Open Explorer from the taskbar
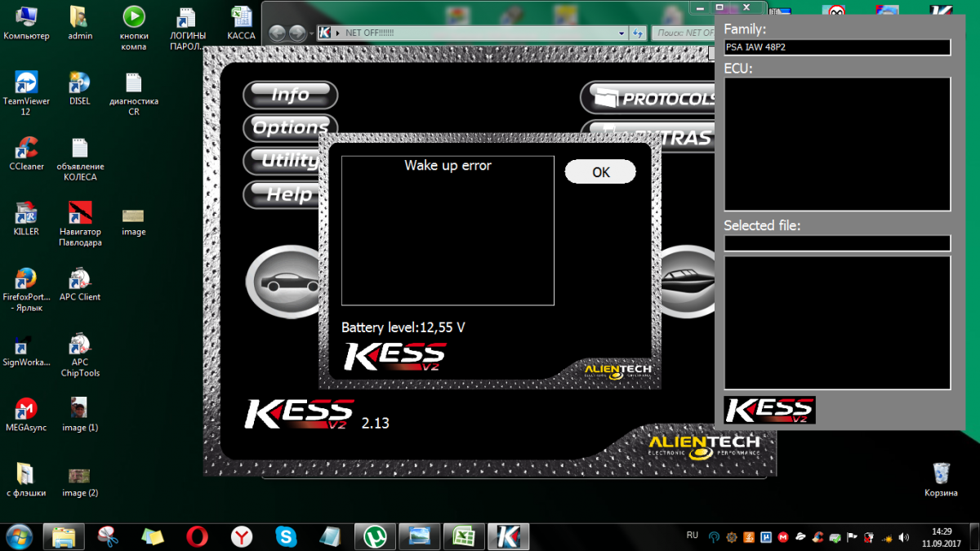Viewport: 980px width, 551px height. [x=64, y=536]
